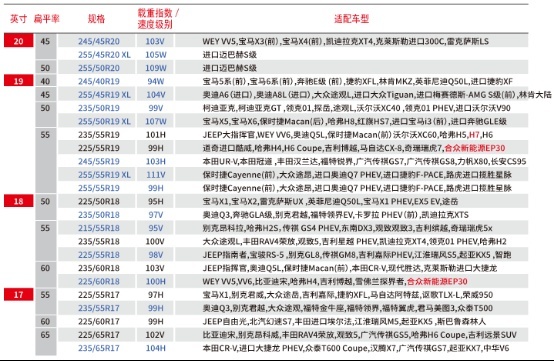Image resolution: width=554 pixels, height=361 pixels.
Task: Select load index 100H
Action: [x=156, y=282]
